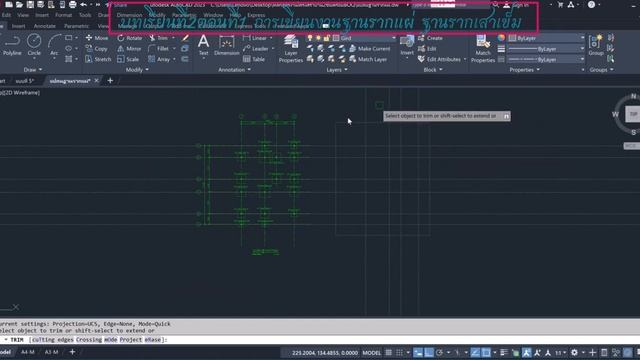Select the Polyline draw tool
This screenshot has width=640, height=360.
point(12,45)
